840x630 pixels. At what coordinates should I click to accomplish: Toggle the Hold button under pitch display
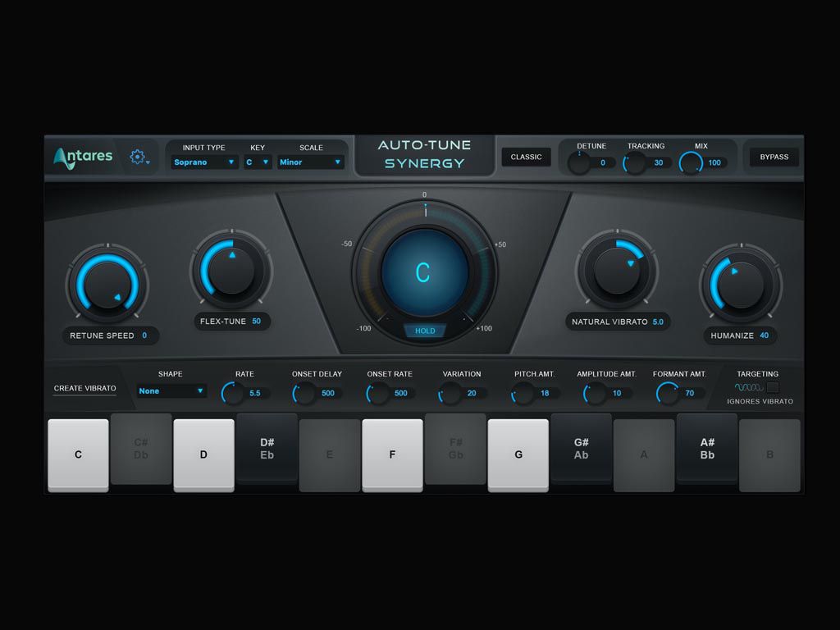pos(425,331)
